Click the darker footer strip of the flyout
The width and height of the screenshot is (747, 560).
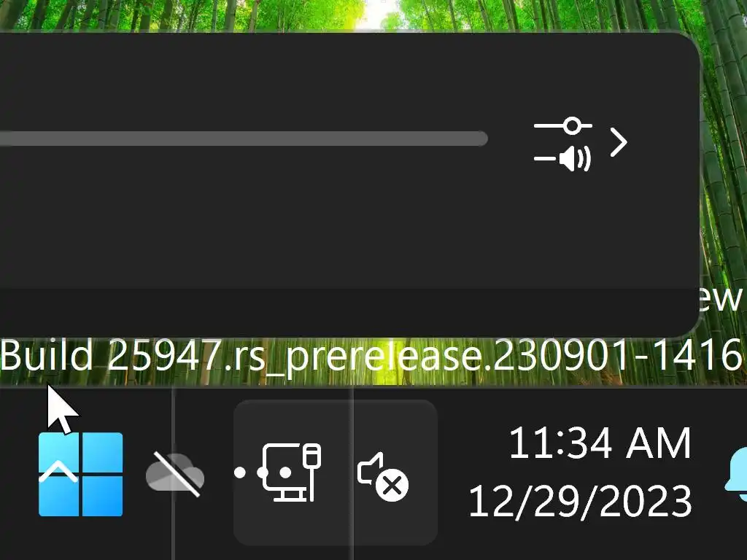(x=348, y=312)
